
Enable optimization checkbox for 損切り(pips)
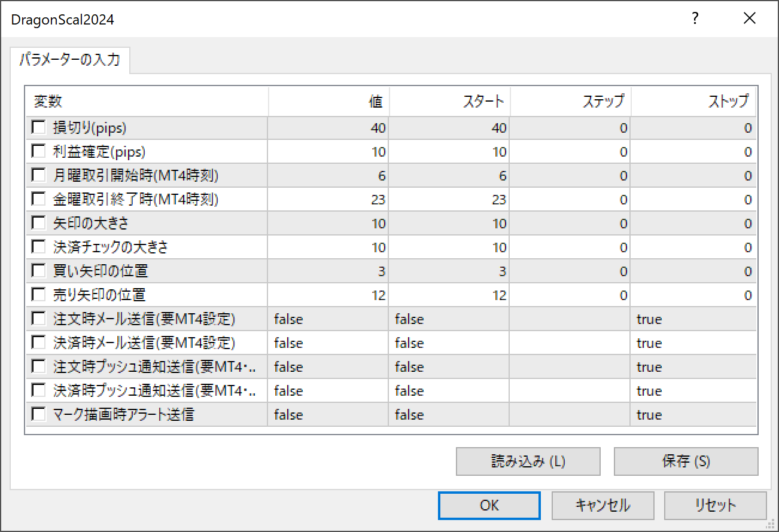tap(39, 127)
